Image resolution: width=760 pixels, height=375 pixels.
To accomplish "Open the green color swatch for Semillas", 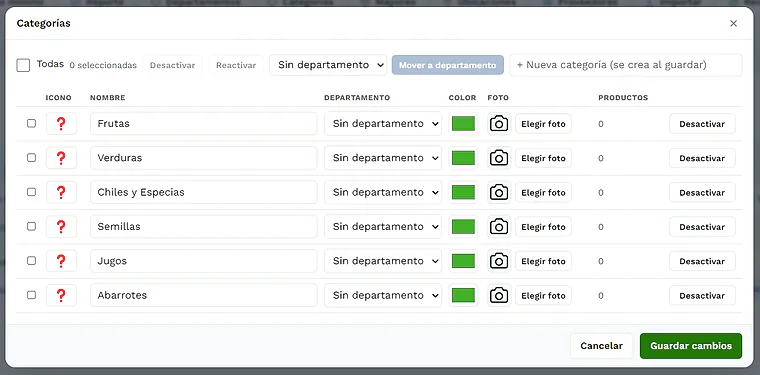I will point(463,227).
